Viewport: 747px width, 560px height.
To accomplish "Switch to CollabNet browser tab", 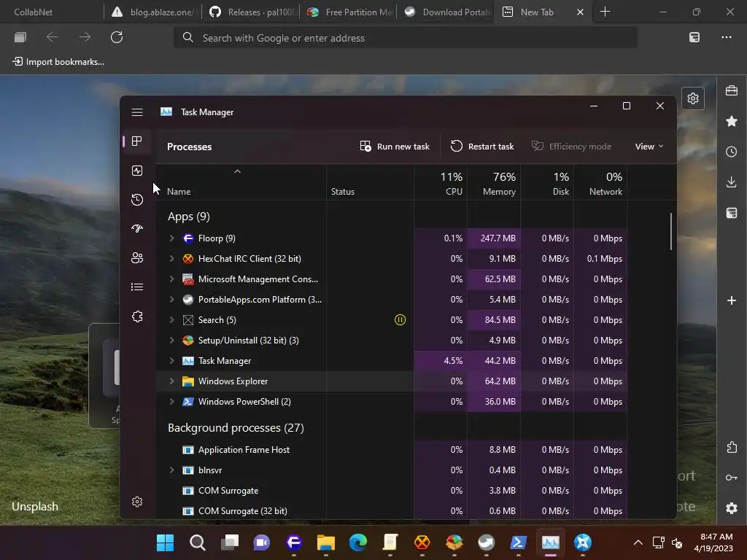I will [52, 12].
